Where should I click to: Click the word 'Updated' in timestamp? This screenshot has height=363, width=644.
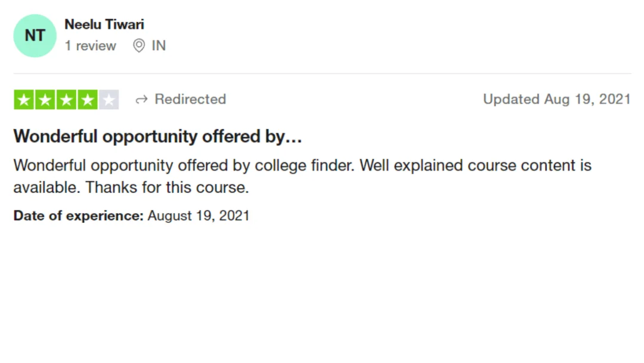click(512, 99)
